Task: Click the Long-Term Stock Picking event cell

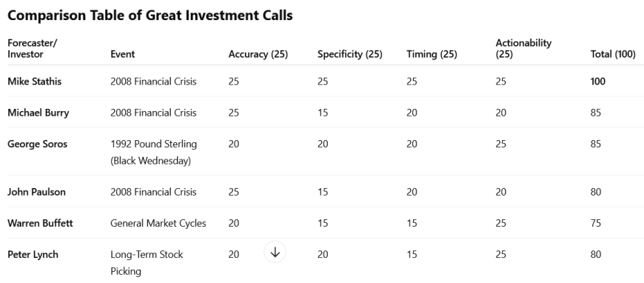Action: tap(147, 262)
